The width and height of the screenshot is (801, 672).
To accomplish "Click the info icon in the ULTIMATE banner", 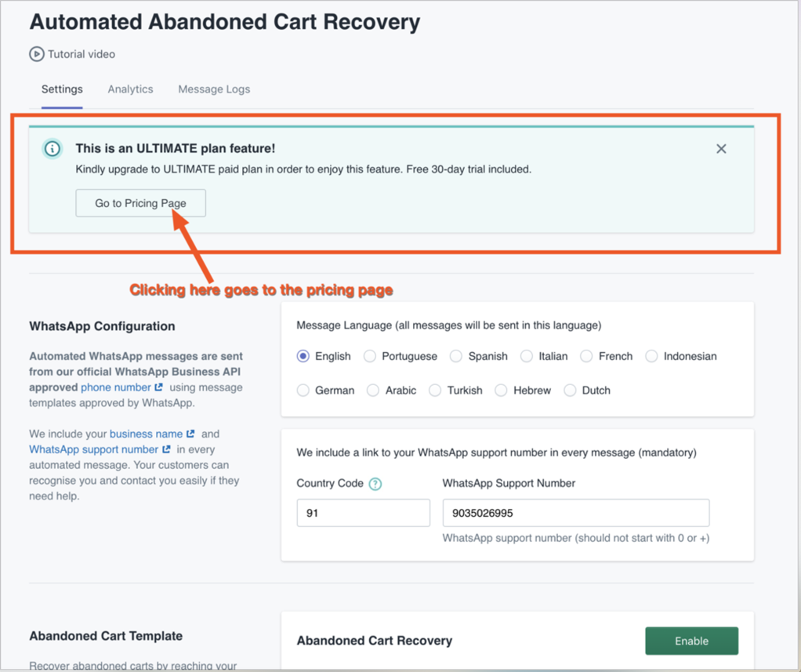I will tap(53, 149).
